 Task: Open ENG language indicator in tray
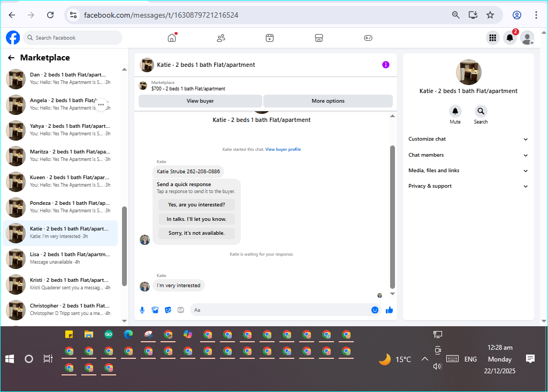[x=470, y=359]
